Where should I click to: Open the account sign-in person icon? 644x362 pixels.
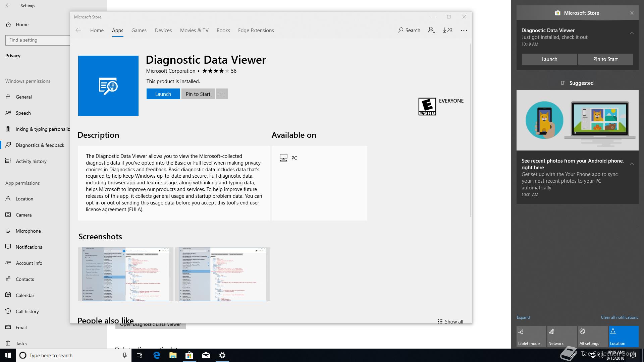pyautogui.click(x=431, y=30)
